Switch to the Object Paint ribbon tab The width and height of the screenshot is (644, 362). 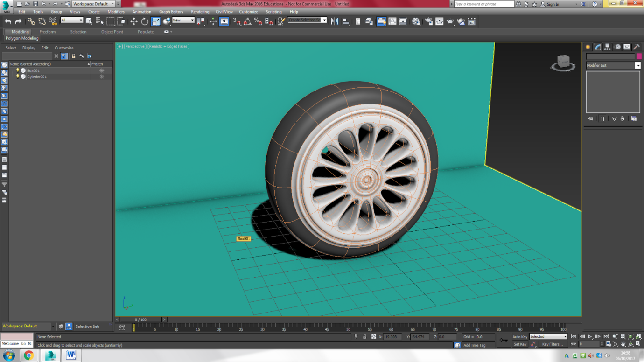pyautogui.click(x=112, y=32)
